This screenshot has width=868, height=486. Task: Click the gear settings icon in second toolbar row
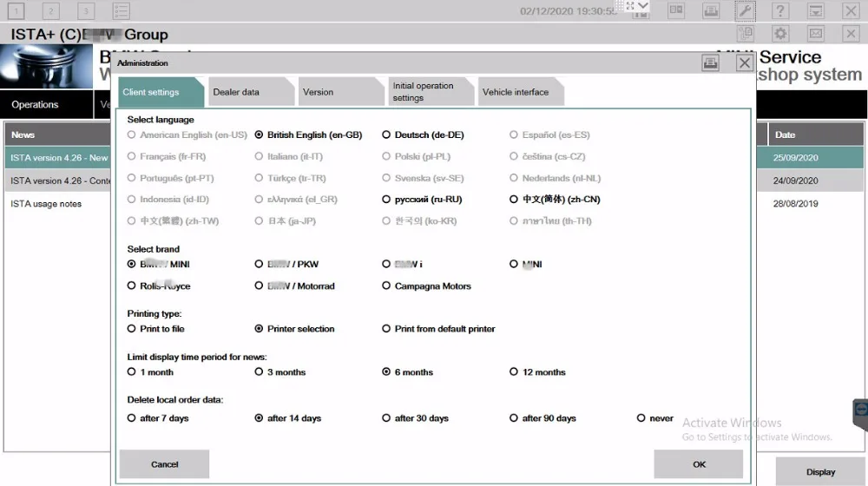(780, 34)
